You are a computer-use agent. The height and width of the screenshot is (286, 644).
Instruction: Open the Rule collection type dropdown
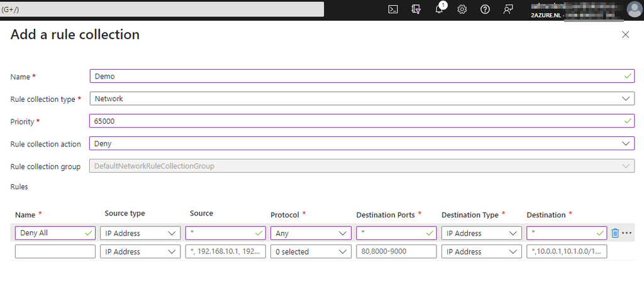click(362, 99)
